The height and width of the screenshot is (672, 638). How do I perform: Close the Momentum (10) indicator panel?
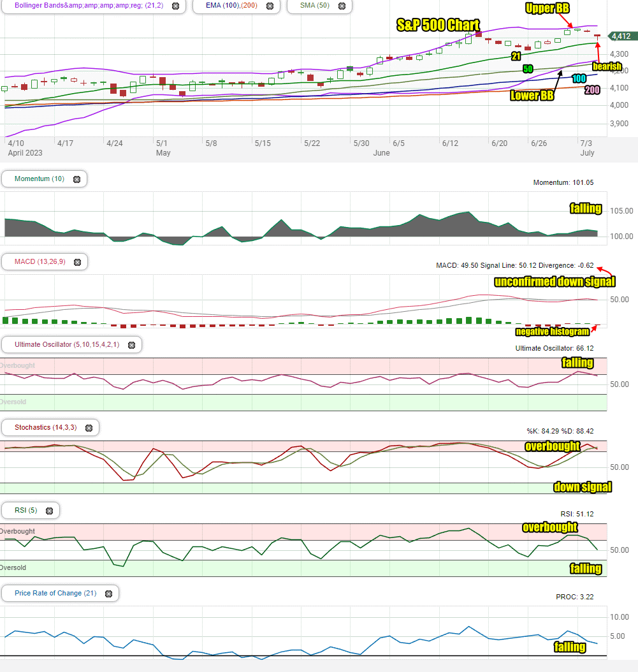pyautogui.click(x=76, y=180)
